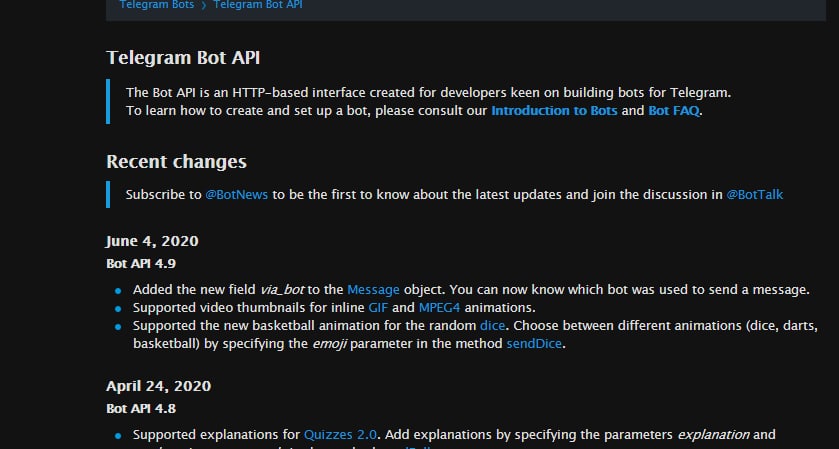Open the Quizzes 2.0 link
The image size is (839, 449).
pyautogui.click(x=340, y=435)
